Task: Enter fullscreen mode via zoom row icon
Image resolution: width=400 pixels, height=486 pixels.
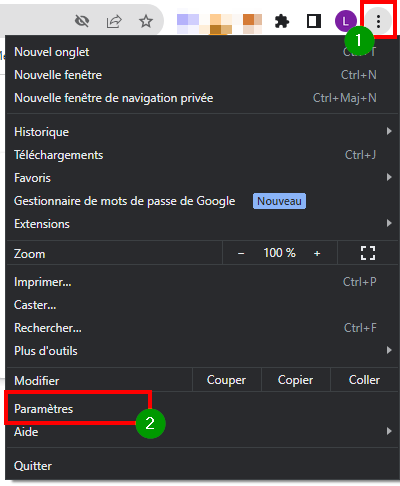Action: click(x=368, y=253)
